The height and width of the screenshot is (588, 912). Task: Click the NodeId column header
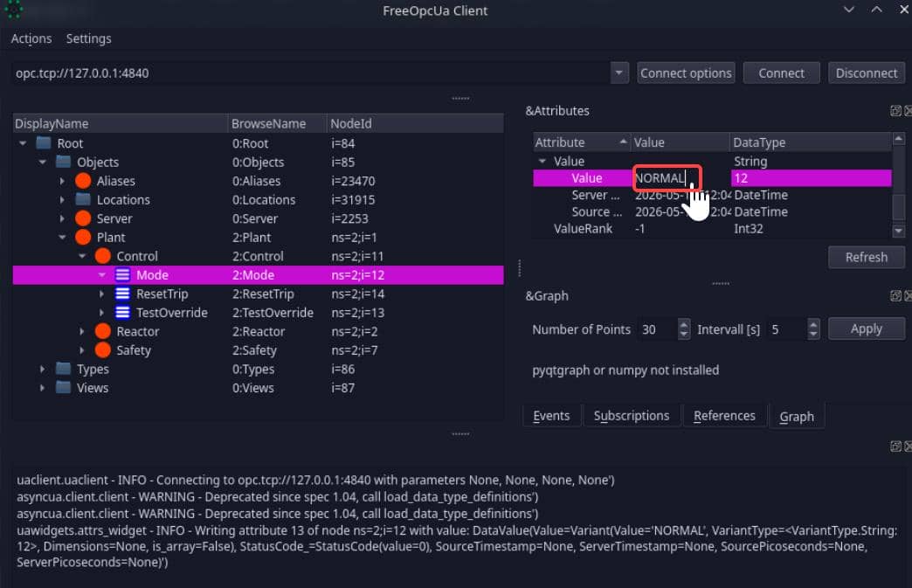(415, 123)
